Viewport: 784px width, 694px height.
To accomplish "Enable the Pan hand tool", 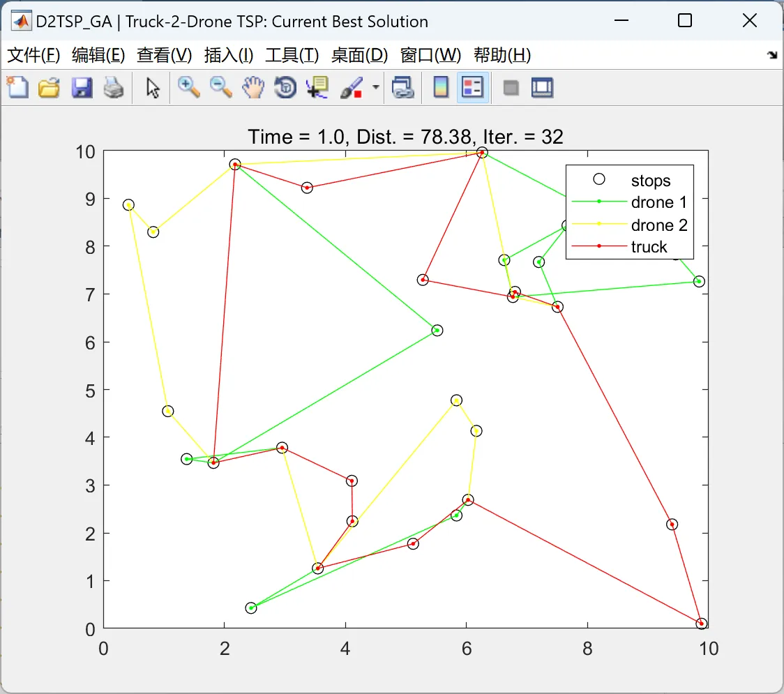I will pos(253,87).
